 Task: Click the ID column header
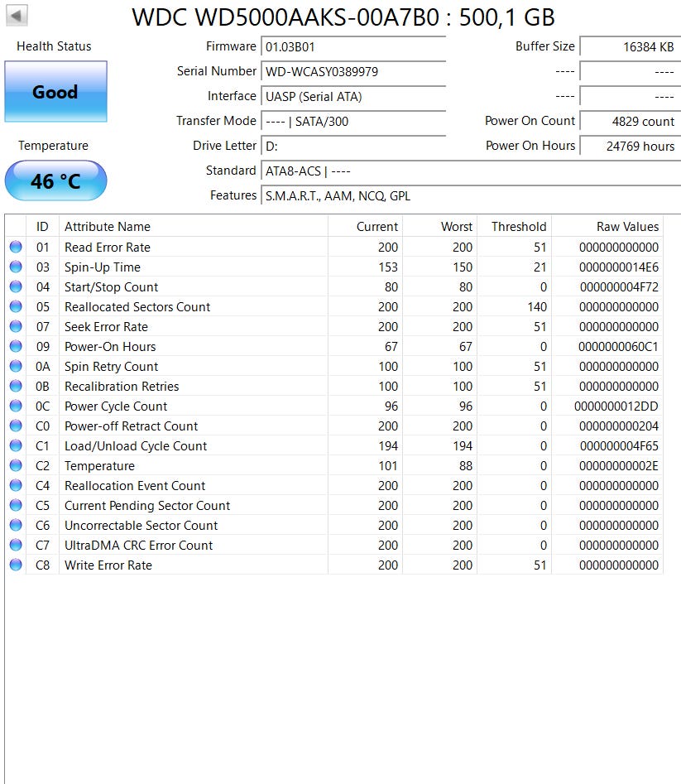[42, 227]
